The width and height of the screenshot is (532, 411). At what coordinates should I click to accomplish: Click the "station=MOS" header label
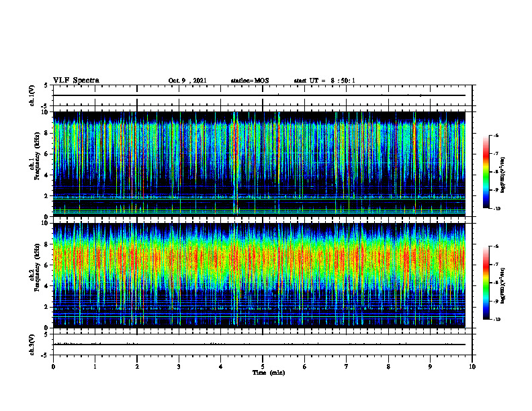(250, 81)
